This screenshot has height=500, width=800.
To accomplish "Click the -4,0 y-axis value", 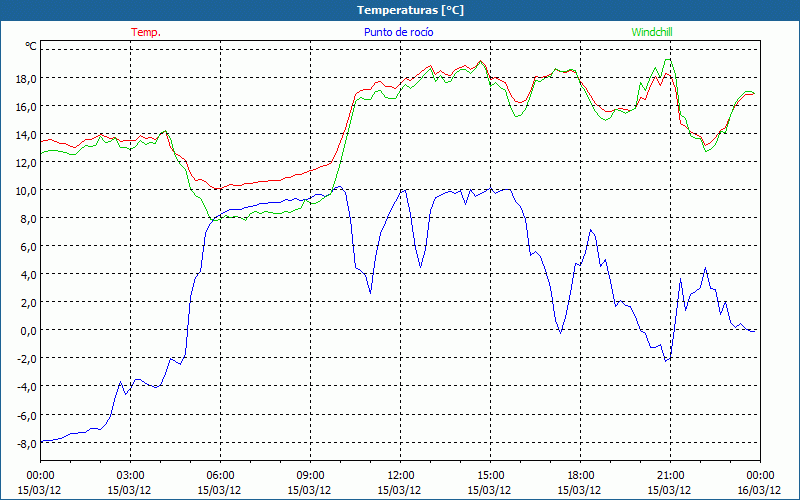I will [x=26, y=387].
